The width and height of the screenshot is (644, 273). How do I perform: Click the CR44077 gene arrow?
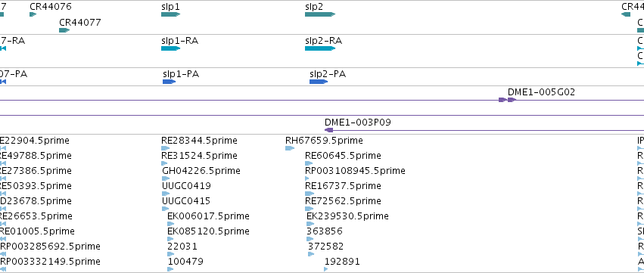[x=64, y=30]
